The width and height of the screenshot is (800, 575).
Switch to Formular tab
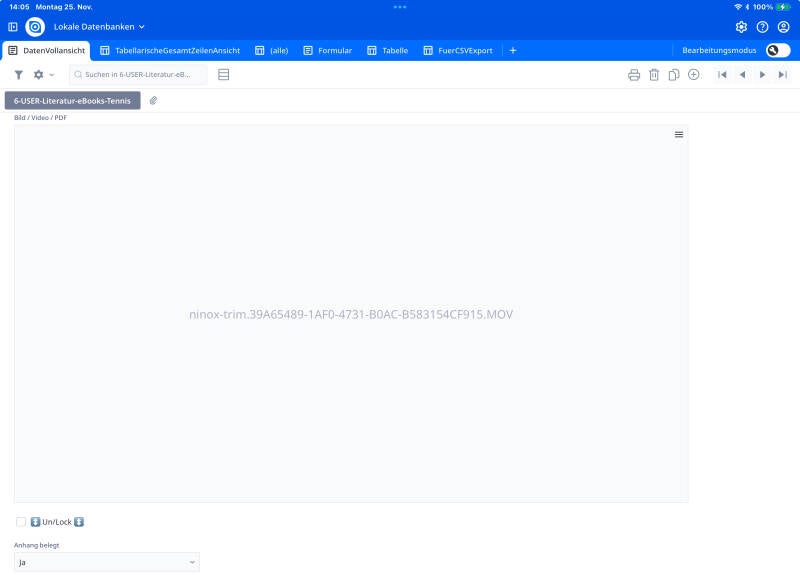coord(328,51)
